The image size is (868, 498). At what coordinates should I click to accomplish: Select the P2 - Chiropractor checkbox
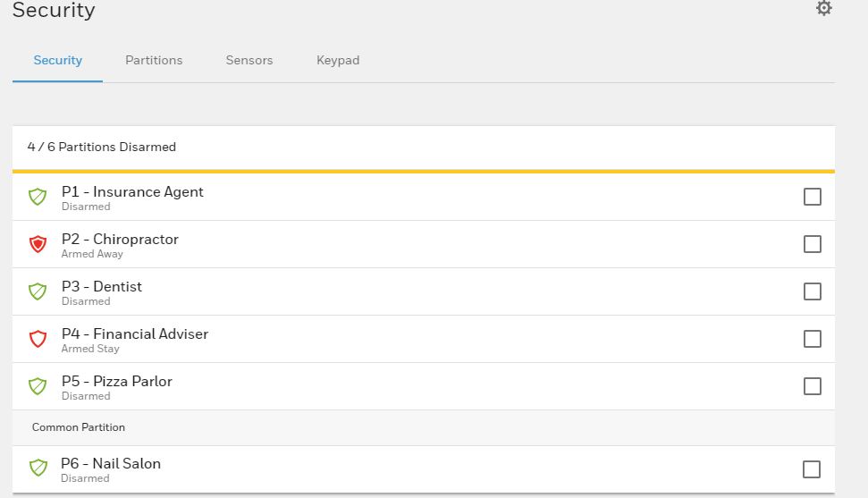(812, 244)
